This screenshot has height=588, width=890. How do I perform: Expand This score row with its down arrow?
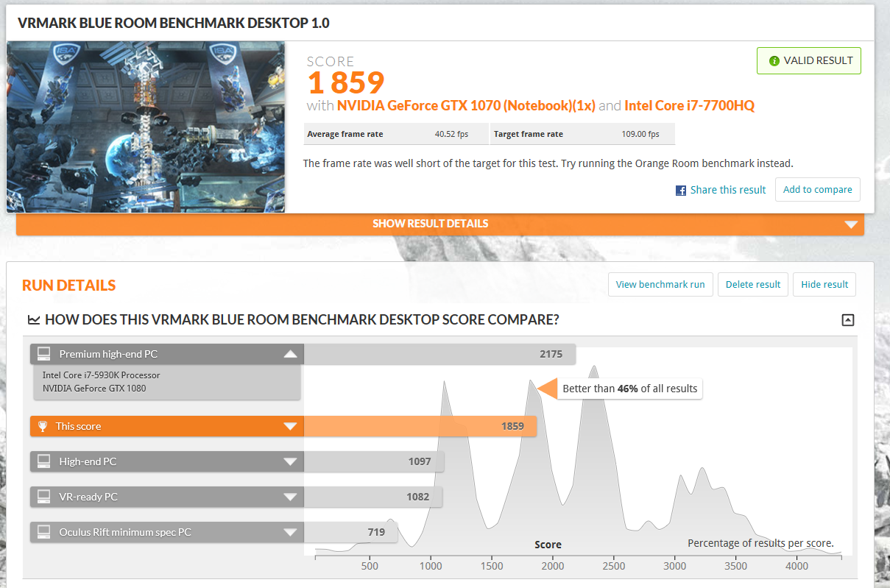(x=291, y=427)
